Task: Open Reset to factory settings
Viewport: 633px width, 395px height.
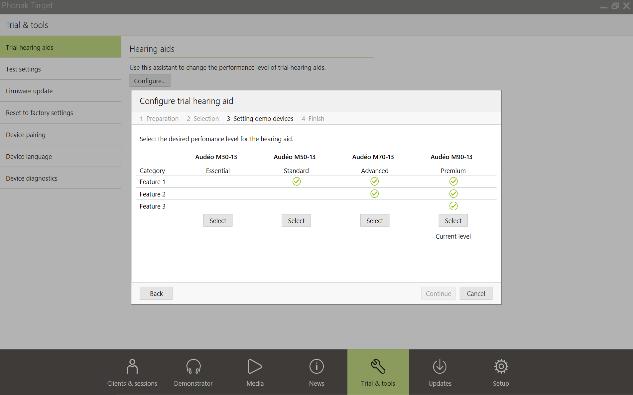Action: pos(61,113)
